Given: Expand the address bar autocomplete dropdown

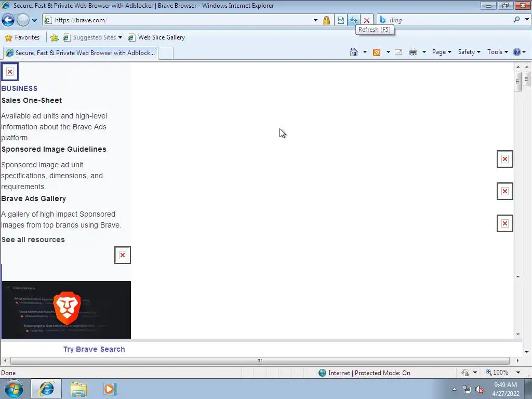Looking at the screenshot, I should 315,20.
